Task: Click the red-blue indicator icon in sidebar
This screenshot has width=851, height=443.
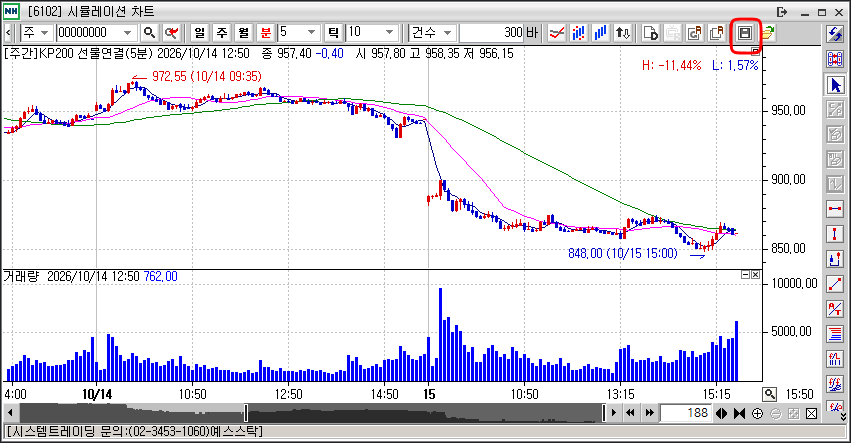Action: tap(835, 359)
